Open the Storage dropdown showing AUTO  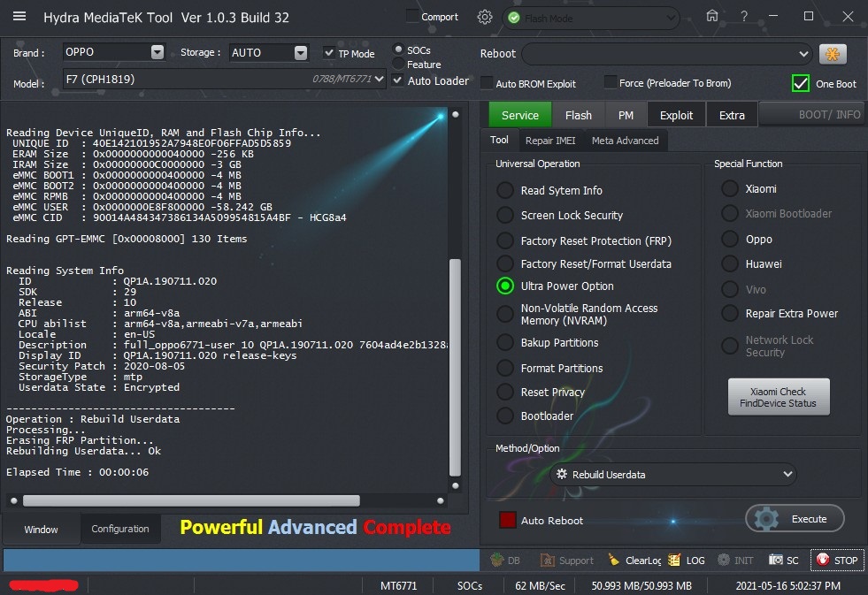(x=301, y=52)
